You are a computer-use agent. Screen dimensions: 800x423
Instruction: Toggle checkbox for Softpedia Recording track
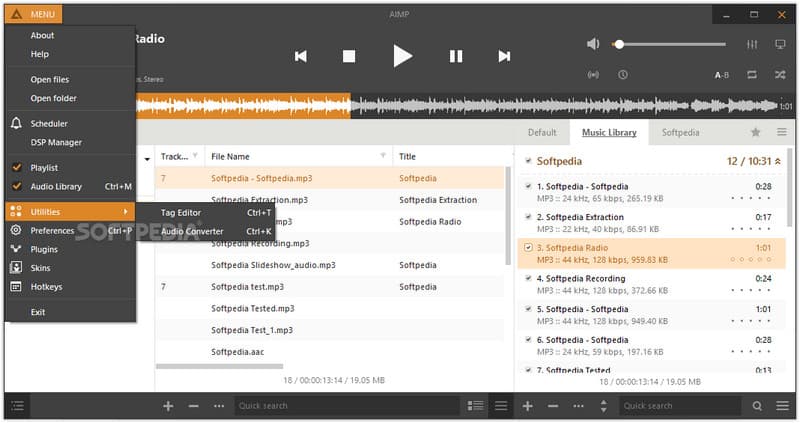(x=527, y=278)
